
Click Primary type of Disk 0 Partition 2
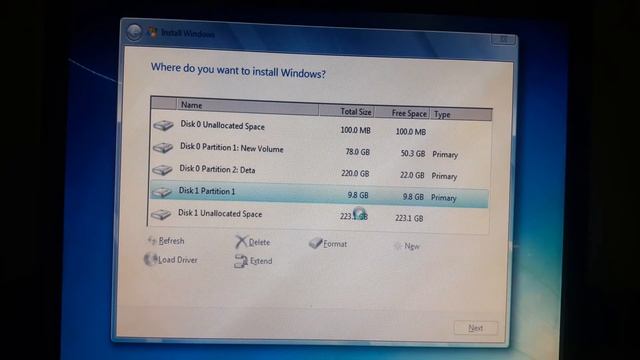[x=444, y=176]
